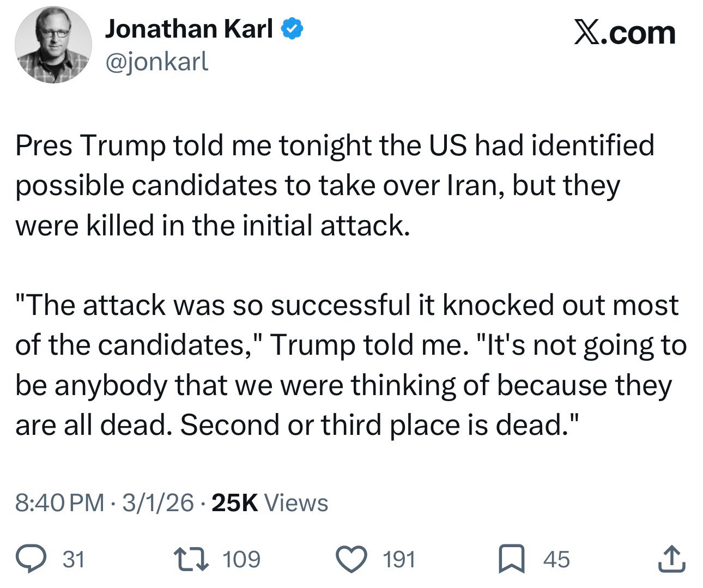Like the tweet with the heart icon
The height and width of the screenshot is (588, 703).
click(351, 560)
